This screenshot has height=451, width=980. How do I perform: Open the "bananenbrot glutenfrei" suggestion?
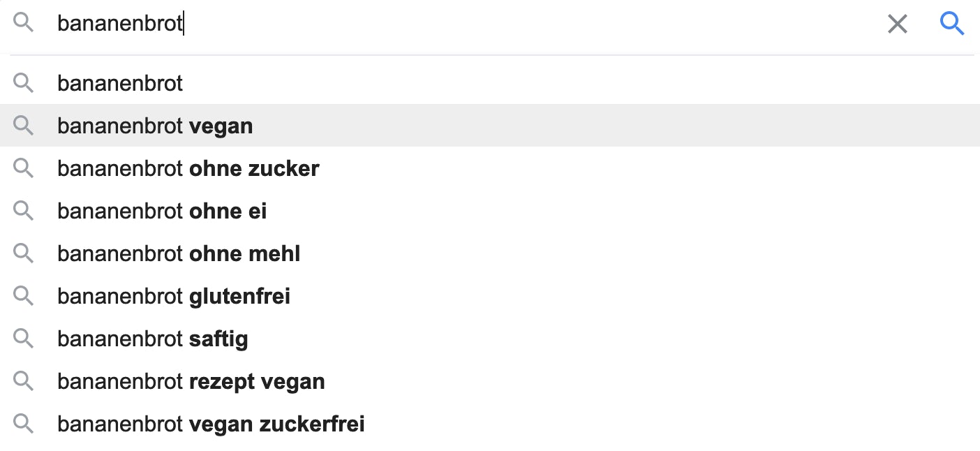point(490,296)
